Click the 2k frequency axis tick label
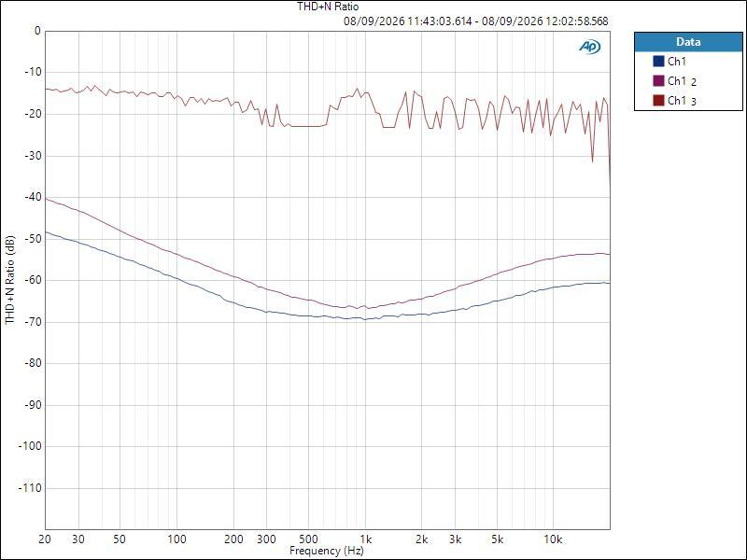Image resolution: width=747 pixels, height=560 pixels. [422, 539]
